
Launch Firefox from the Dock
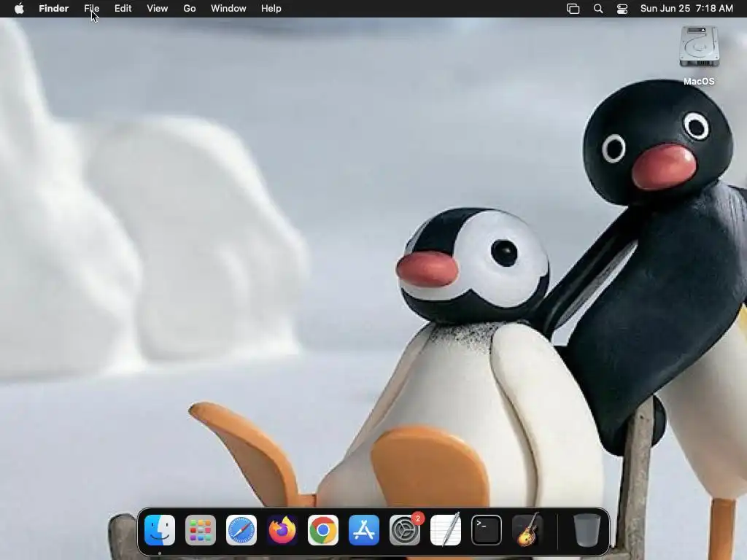pos(282,530)
